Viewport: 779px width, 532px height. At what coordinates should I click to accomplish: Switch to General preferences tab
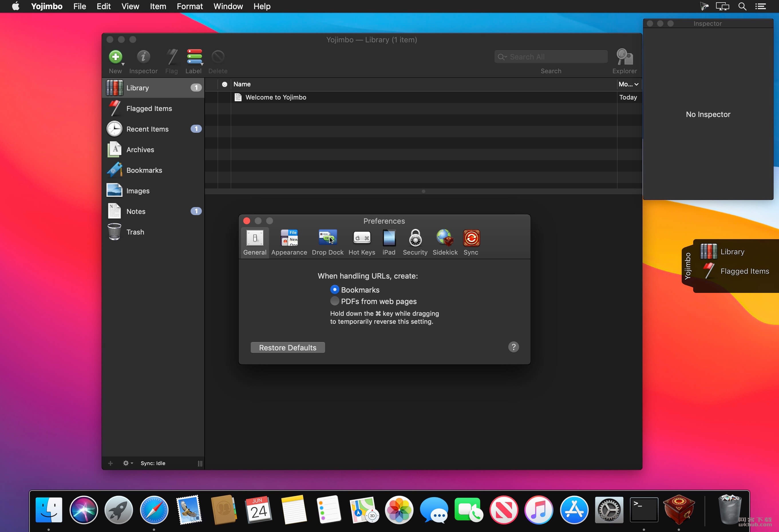(x=255, y=243)
